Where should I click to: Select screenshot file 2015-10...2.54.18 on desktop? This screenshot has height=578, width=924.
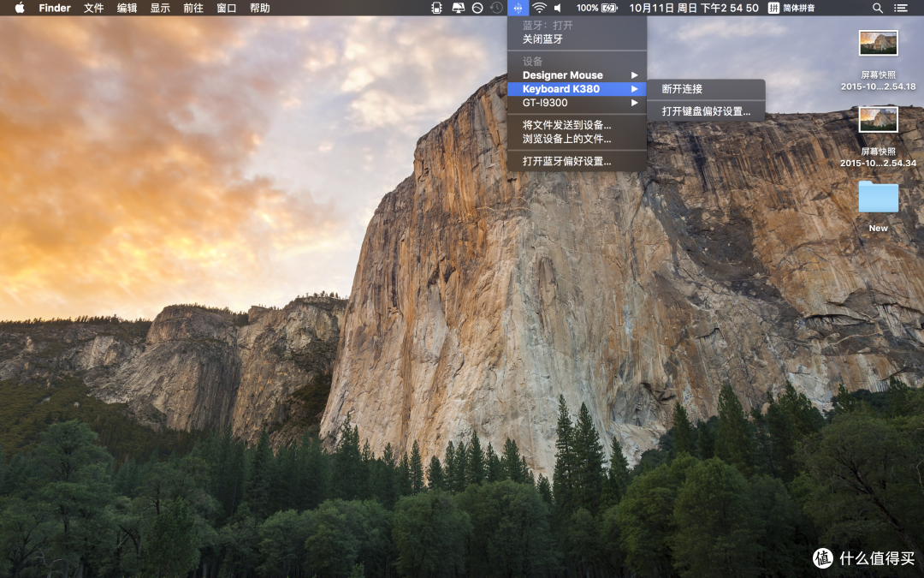click(x=878, y=60)
